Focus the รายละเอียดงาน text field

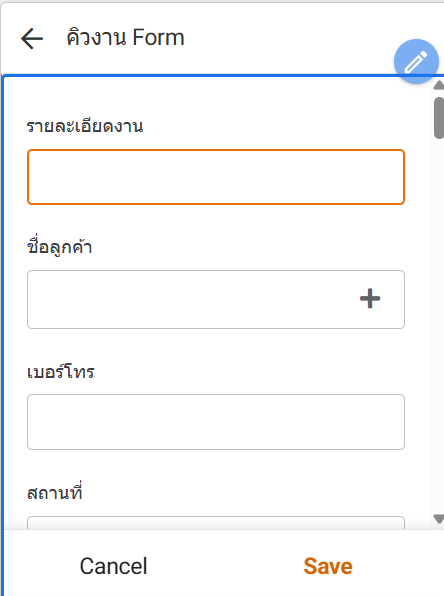[216, 177]
